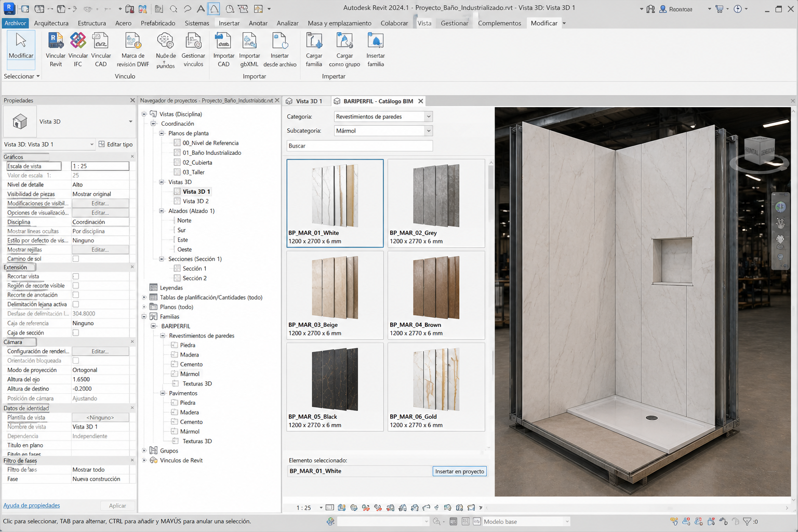
Task: Toggle Camino de sol checkbox
Action: pos(76,259)
